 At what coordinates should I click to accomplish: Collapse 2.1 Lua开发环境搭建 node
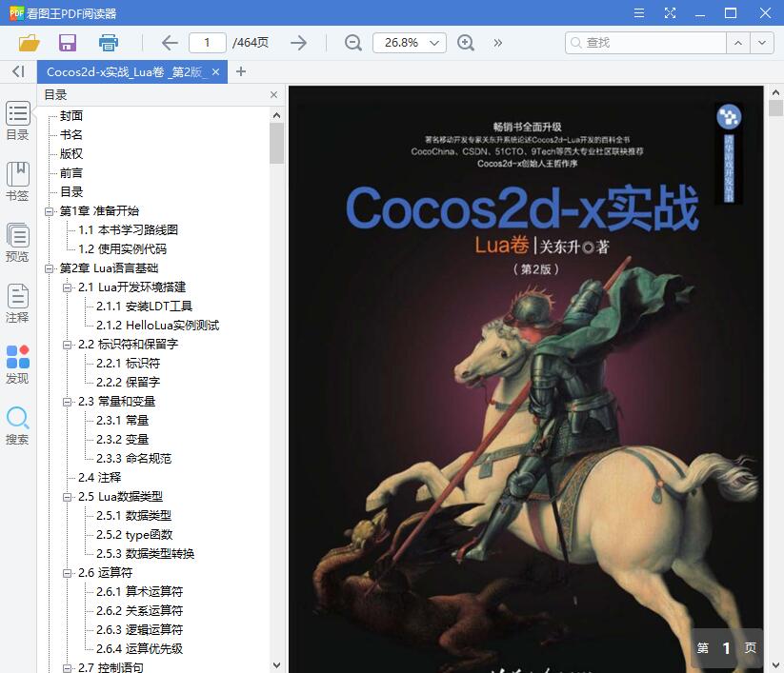tap(67, 287)
